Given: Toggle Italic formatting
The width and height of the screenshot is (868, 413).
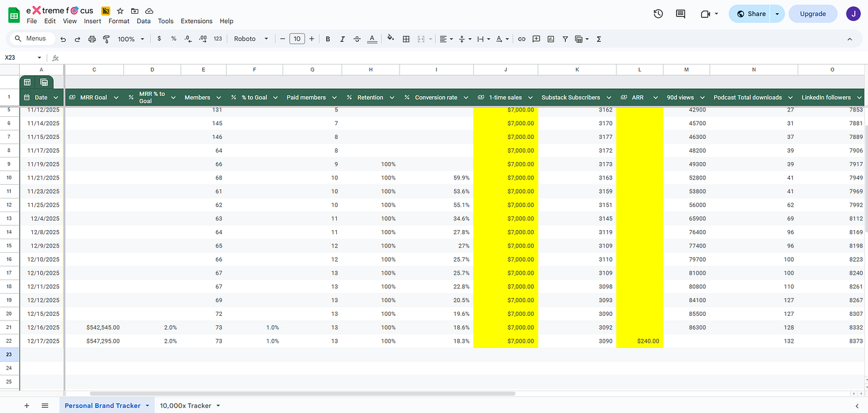Looking at the screenshot, I should click(342, 39).
